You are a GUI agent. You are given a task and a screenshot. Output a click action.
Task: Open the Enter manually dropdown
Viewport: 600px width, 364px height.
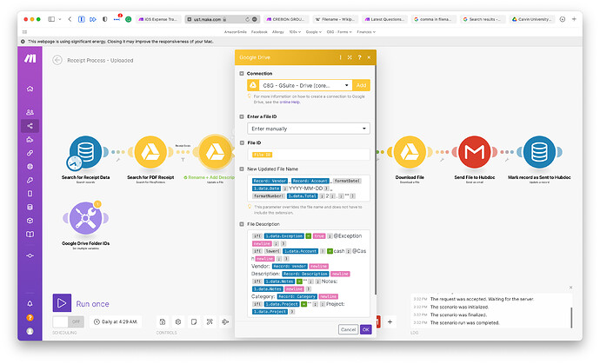pos(309,129)
